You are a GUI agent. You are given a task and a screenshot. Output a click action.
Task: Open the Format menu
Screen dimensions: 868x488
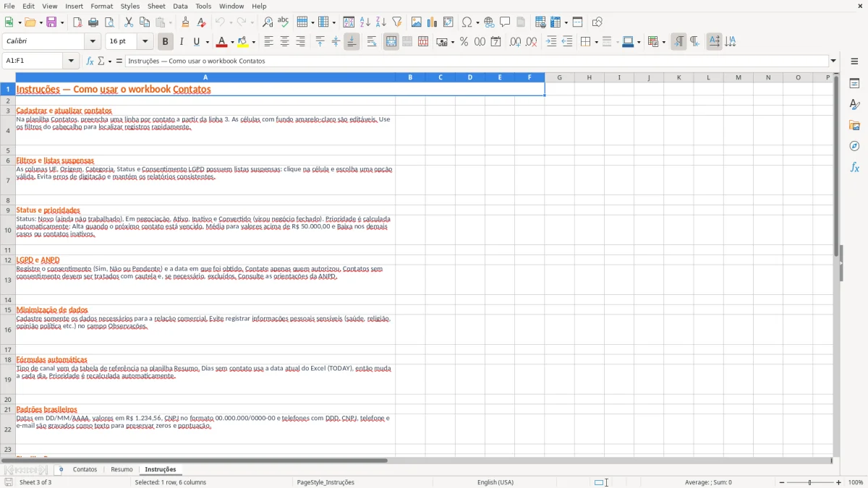(x=101, y=6)
